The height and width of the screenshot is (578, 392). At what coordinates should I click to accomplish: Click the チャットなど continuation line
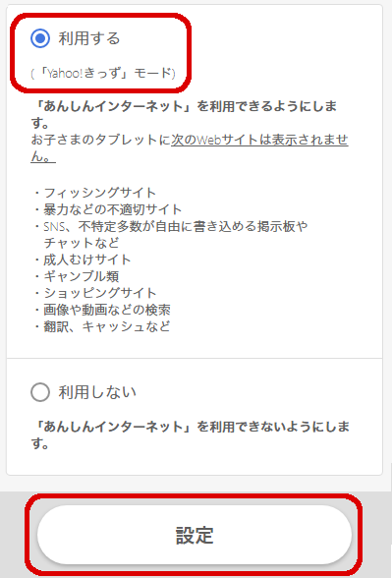coord(82,243)
